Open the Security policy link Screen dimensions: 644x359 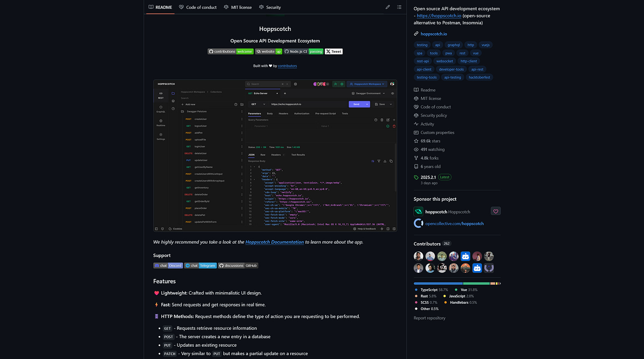point(430,115)
